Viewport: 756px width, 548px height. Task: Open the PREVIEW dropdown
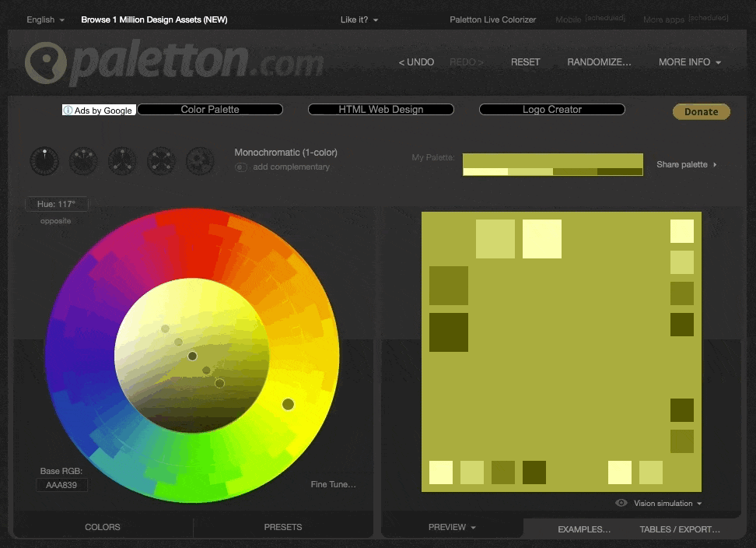click(x=452, y=527)
